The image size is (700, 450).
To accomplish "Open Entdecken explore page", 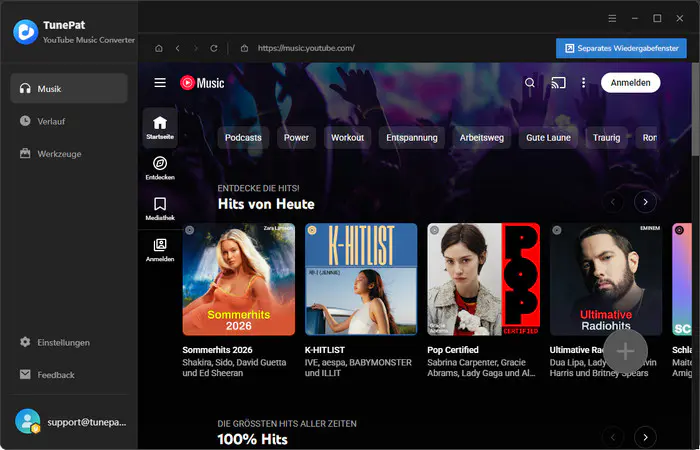I will [160, 168].
